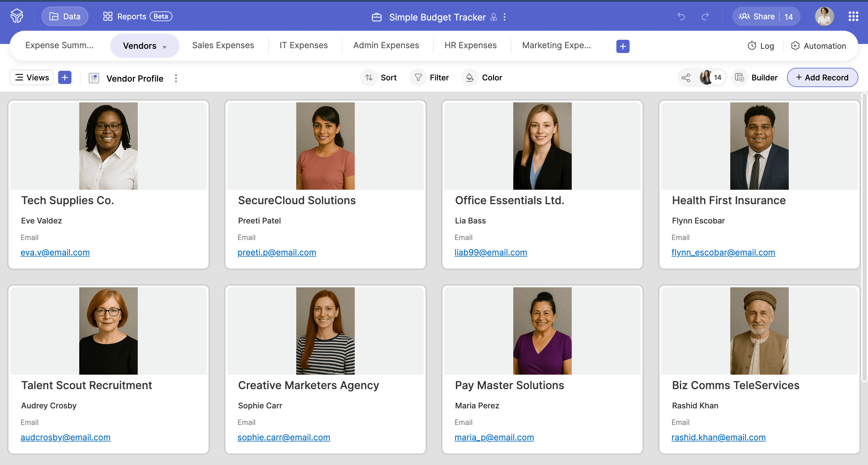Switch to the Reports Beta section
Screen dimensions: 868x465
[x=138, y=17]
